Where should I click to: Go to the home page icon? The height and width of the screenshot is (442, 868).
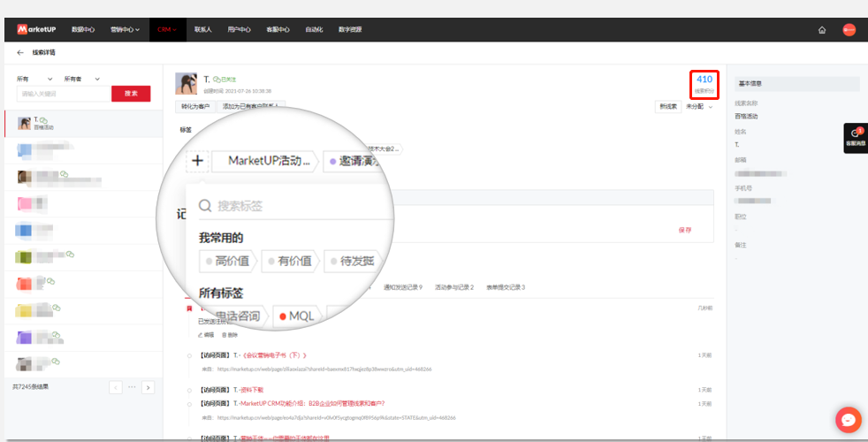(x=822, y=30)
